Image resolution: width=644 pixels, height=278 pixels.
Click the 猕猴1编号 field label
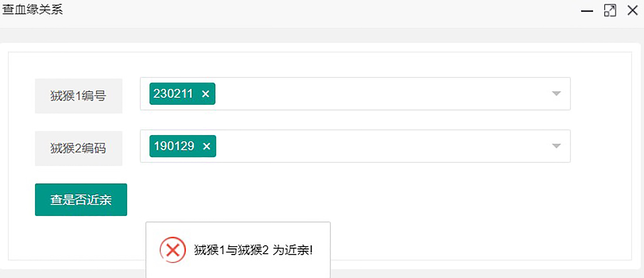[78, 96]
